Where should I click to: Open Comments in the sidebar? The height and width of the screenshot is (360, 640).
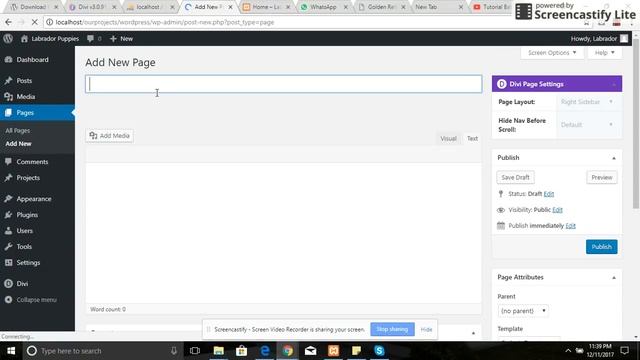point(32,162)
